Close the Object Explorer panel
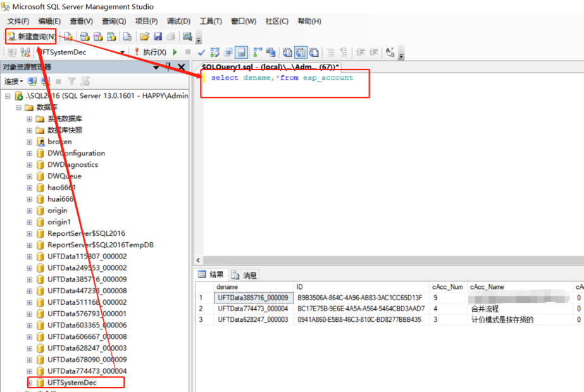584x392 pixels. point(181,67)
